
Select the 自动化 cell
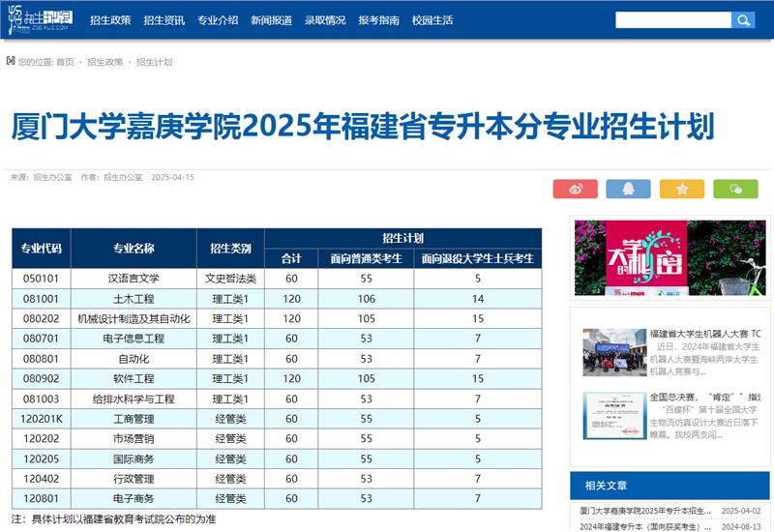point(134,359)
